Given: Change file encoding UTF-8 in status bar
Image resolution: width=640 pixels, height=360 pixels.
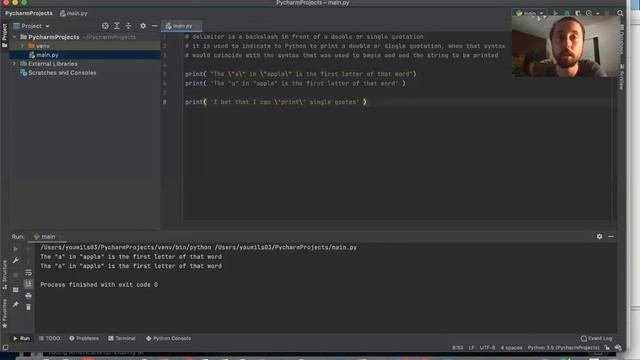Looking at the screenshot, I should [x=487, y=348].
